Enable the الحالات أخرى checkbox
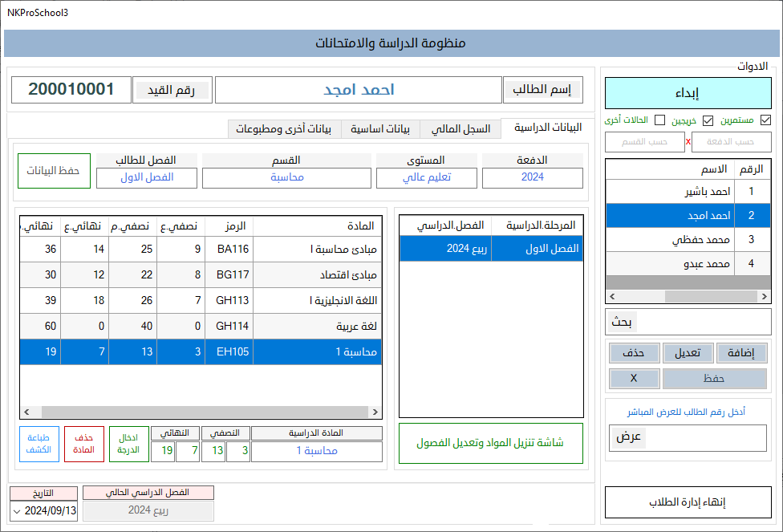 pos(659,120)
